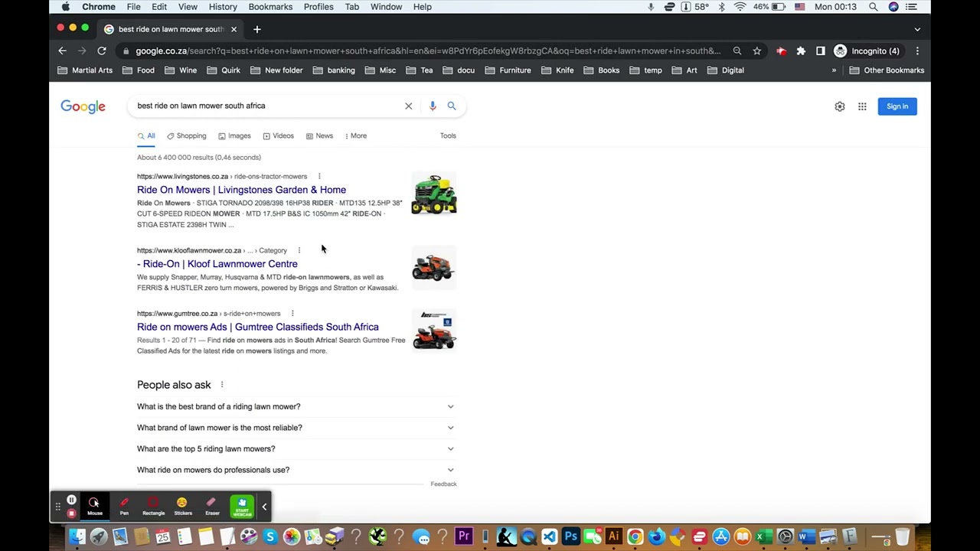Open Visual Studio Code from the Dock
The width and height of the screenshot is (980, 551).
[x=549, y=537]
